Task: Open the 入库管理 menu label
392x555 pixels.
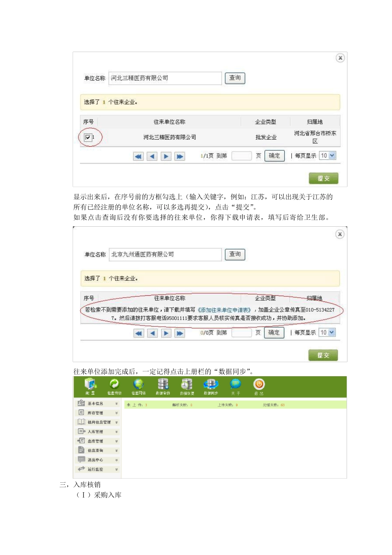Action: point(95,432)
